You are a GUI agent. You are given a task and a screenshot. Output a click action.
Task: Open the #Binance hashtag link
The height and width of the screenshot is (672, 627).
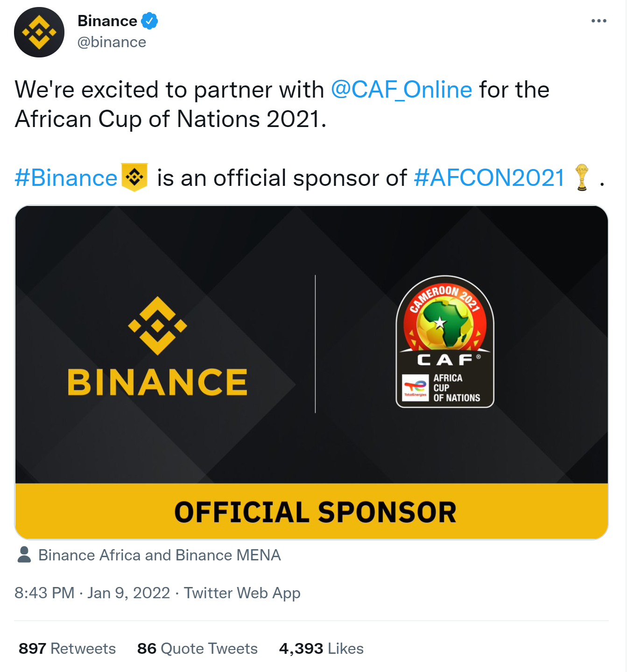click(x=66, y=178)
